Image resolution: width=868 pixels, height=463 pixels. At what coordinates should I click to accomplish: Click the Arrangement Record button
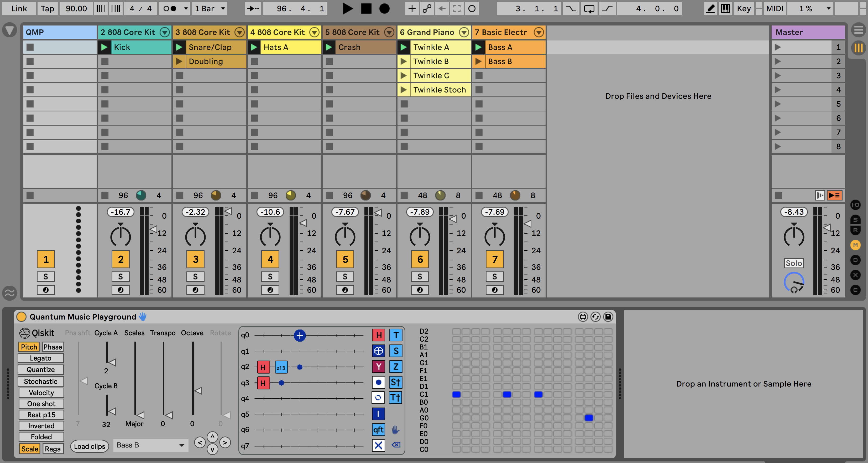(384, 9)
